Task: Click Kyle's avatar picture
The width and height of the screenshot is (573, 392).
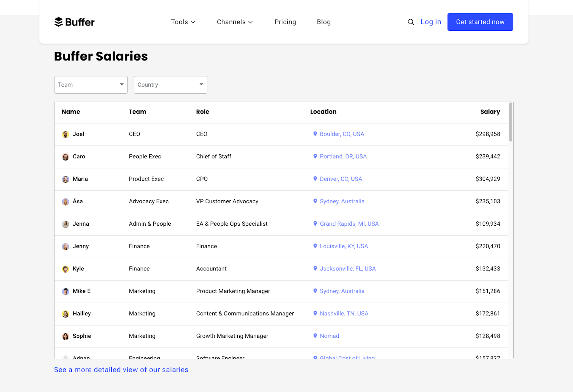Action: 65,269
